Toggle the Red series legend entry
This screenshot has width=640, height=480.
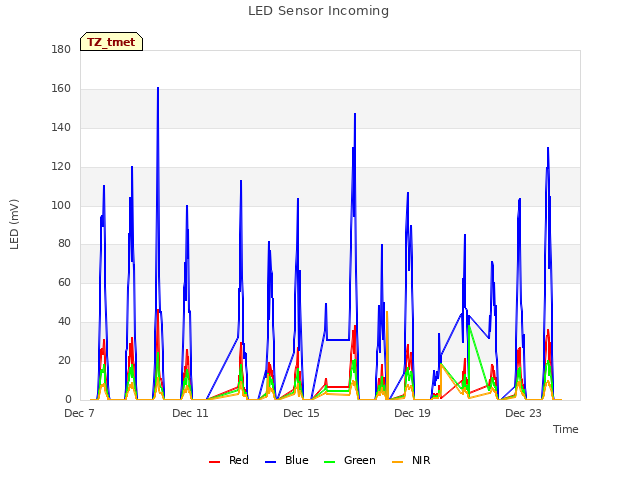point(229,460)
